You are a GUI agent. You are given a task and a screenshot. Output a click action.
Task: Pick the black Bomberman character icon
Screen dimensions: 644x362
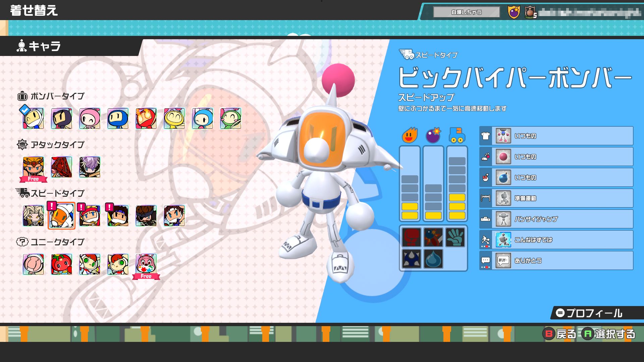(x=61, y=119)
